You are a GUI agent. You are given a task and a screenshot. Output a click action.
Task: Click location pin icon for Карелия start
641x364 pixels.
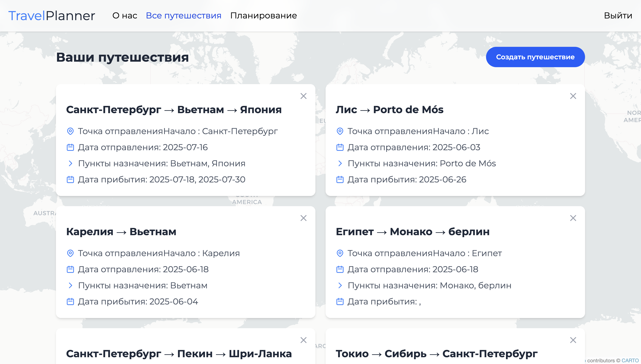tap(70, 253)
